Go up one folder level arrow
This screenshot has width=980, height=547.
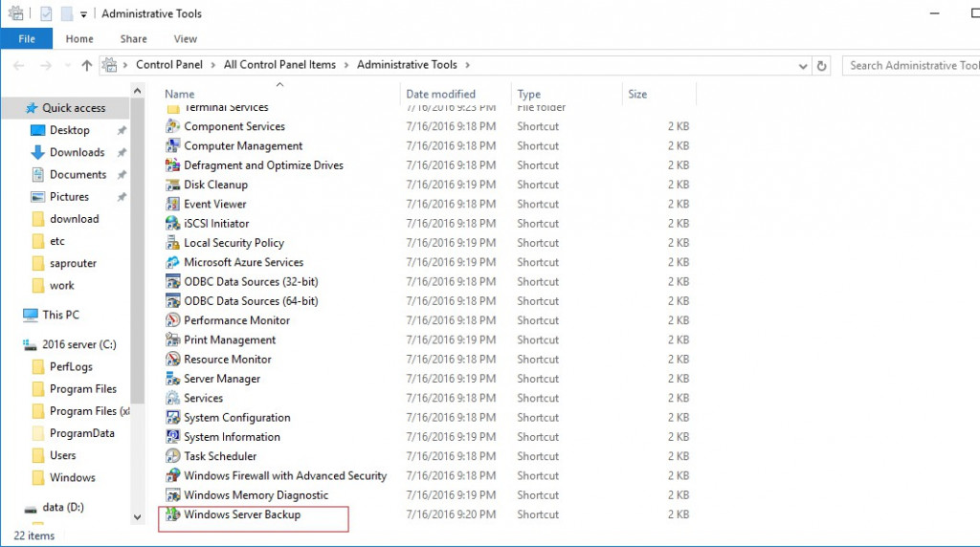tap(87, 66)
